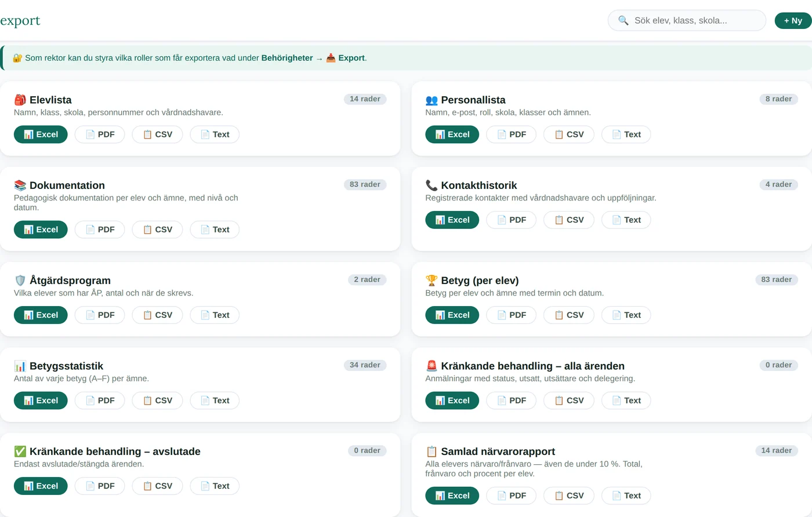Export Samlad närvarorapport to Excel
Image resolution: width=812 pixels, height=517 pixels.
point(452,496)
